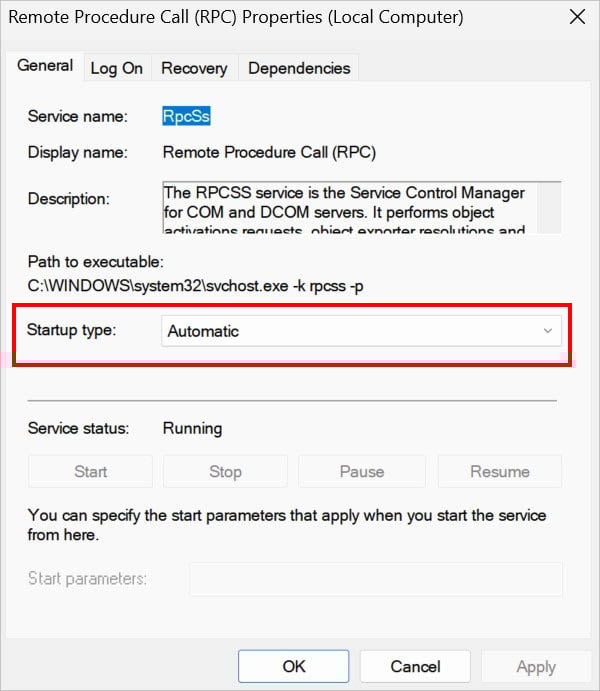Focus the Start parameters input field
This screenshot has height=691, width=600.
tap(375, 578)
